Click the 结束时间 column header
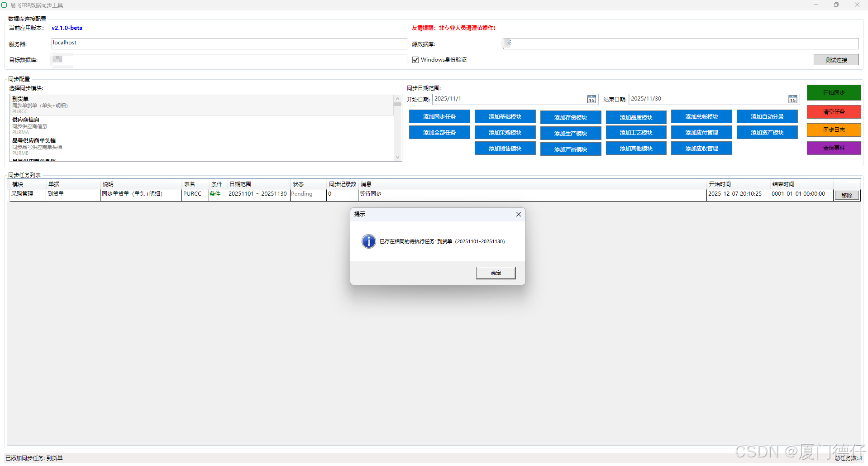 point(801,184)
